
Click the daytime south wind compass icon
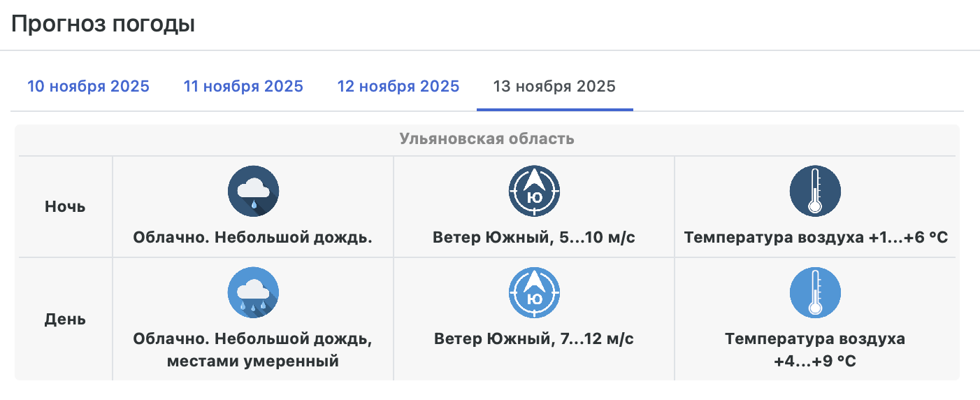[x=534, y=293]
